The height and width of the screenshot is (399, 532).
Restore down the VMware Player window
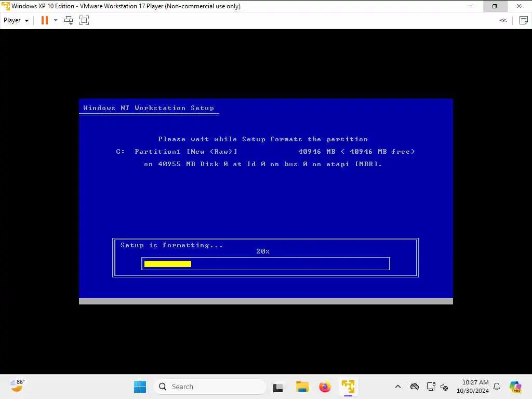pos(495,6)
